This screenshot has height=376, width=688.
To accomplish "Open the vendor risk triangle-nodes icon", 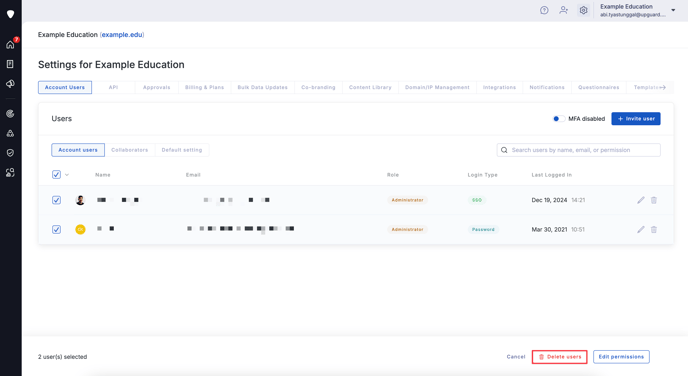I will pyautogui.click(x=10, y=133).
